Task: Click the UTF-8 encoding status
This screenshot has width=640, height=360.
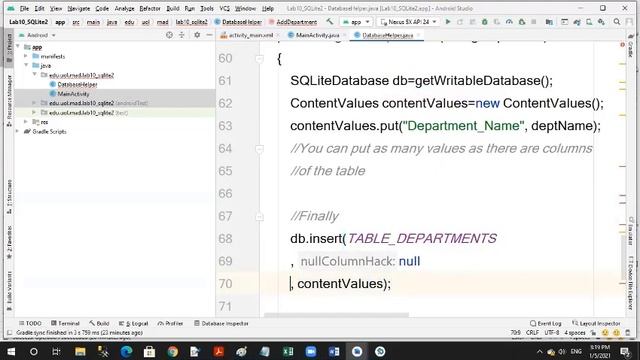Action: coord(551,333)
